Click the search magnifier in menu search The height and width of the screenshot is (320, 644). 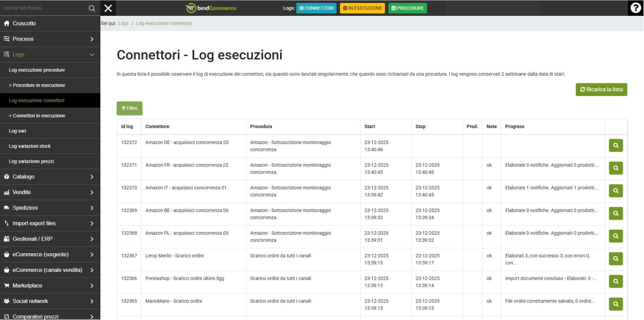pos(92,8)
